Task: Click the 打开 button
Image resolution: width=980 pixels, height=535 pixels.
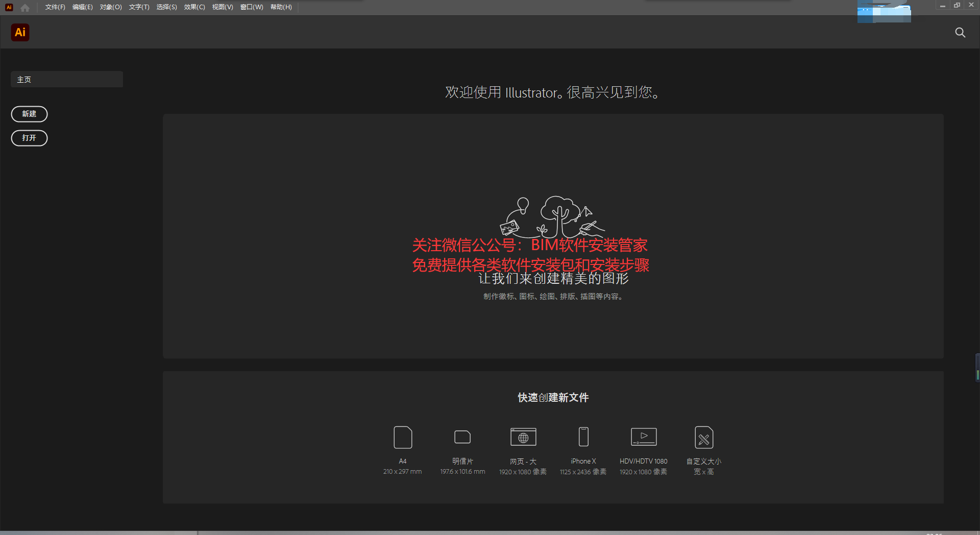Action: click(29, 138)
